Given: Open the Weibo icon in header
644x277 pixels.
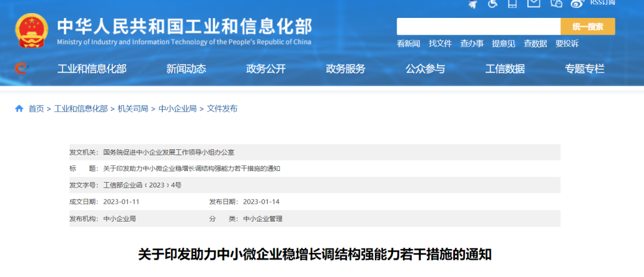Looking at the screenshot, I should (x=576, y=4).
